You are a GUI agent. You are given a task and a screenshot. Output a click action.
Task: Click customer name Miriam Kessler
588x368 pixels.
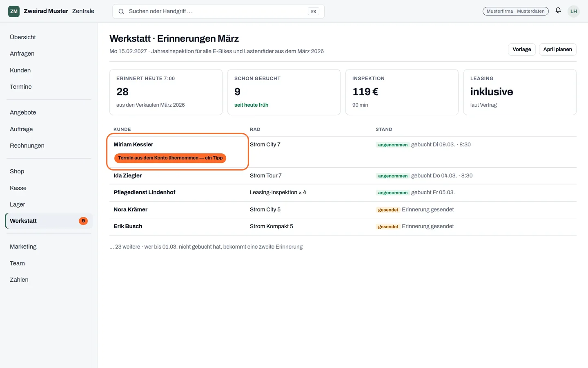click(x=134, y=144)
